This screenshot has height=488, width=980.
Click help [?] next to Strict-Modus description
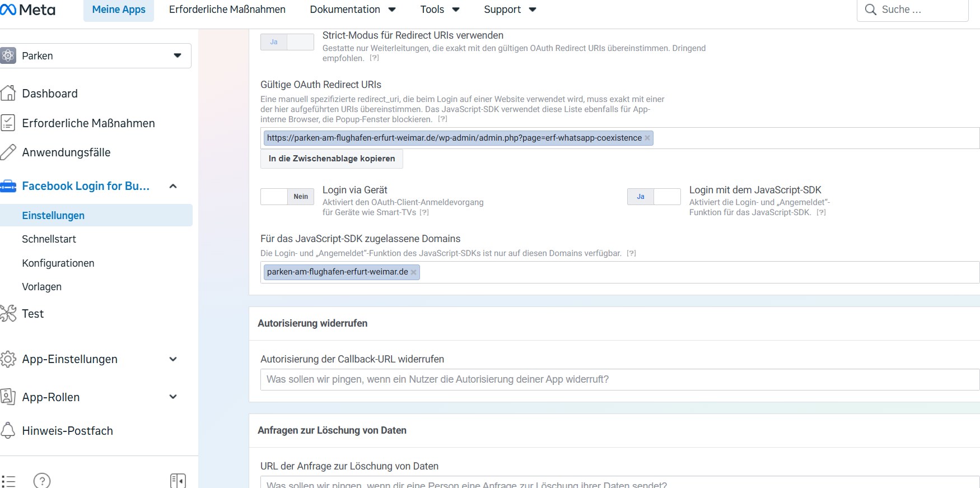(374, 58)
